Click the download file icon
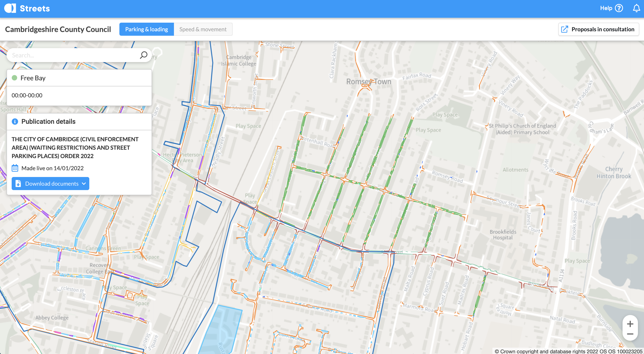Viewport: 644px width, 354px height. click(18, 184)
